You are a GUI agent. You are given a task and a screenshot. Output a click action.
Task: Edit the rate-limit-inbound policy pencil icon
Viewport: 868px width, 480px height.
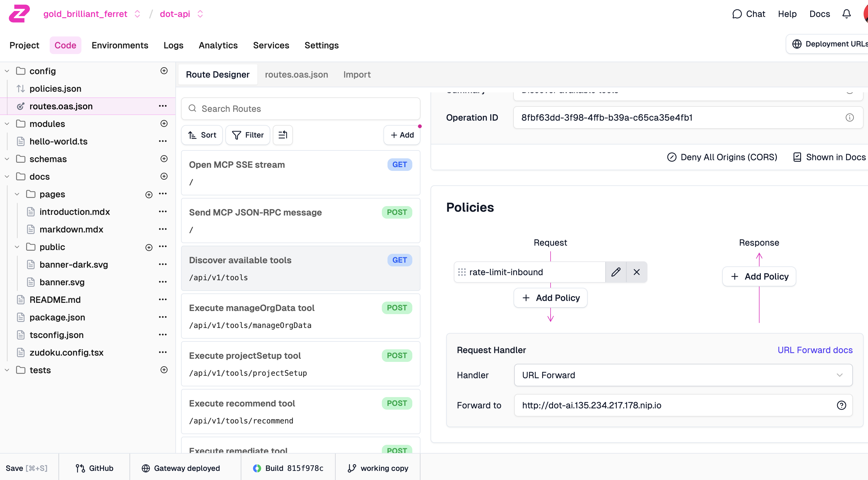pyautogui.click(x=616, y=272)
